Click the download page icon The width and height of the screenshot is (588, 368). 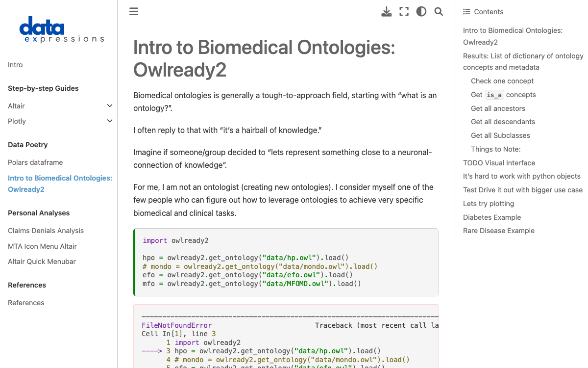point(387,12)
